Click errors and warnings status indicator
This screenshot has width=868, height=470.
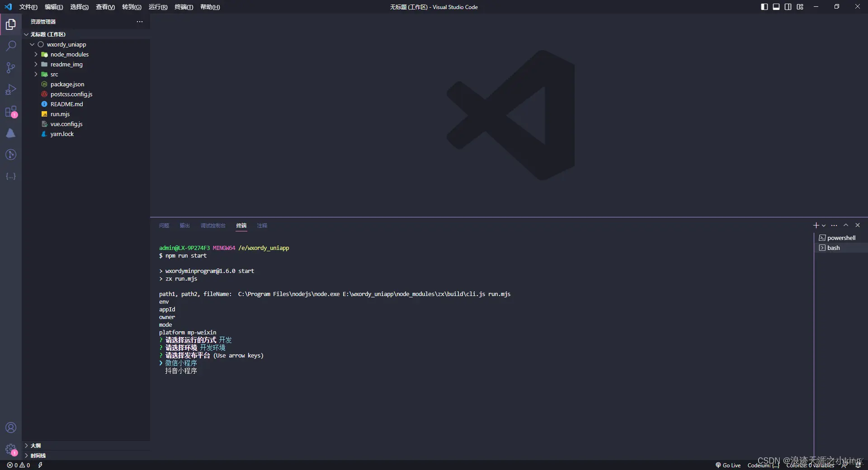19,465
